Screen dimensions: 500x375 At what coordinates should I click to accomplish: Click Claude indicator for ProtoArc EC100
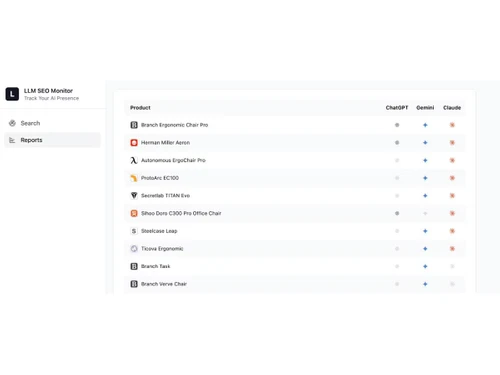click(x=452, y=178)
